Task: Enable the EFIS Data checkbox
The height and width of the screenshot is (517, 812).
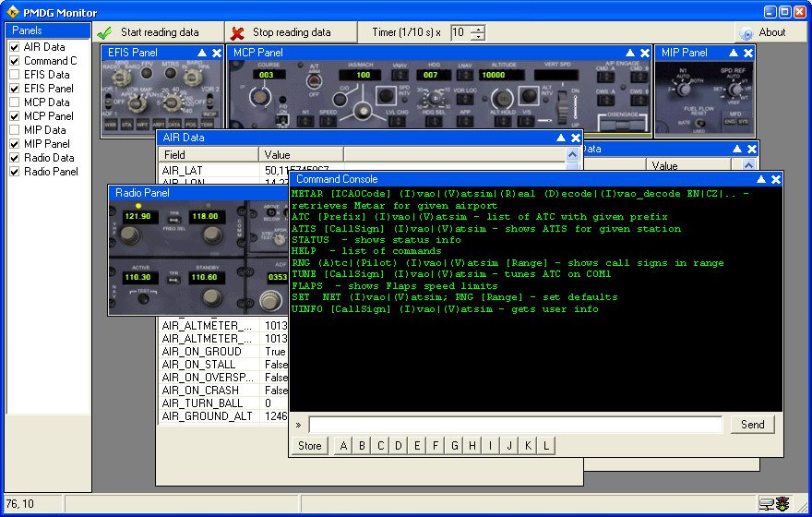Action: pyautogui.click(x=15, y=75)
